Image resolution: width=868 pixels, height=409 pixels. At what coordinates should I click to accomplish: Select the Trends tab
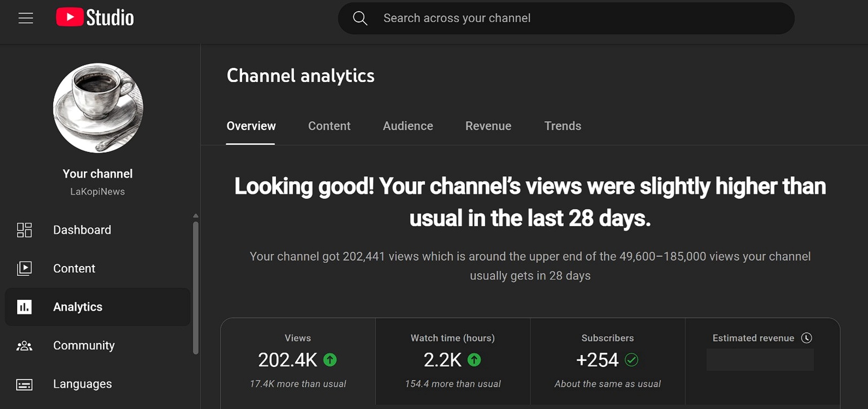coord(562,126)
